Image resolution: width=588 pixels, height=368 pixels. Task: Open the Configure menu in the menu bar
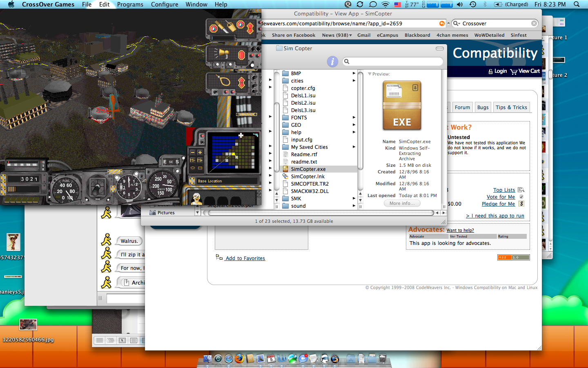(x=165, y=4)
